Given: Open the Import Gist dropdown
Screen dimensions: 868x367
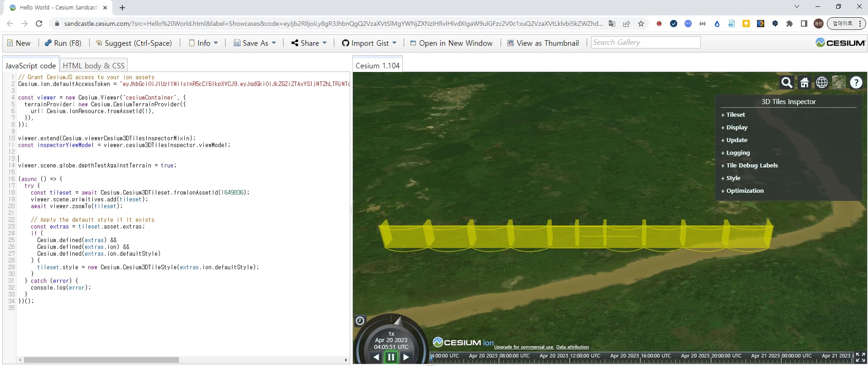Looking at the screenshot, I should coord(369,43).
